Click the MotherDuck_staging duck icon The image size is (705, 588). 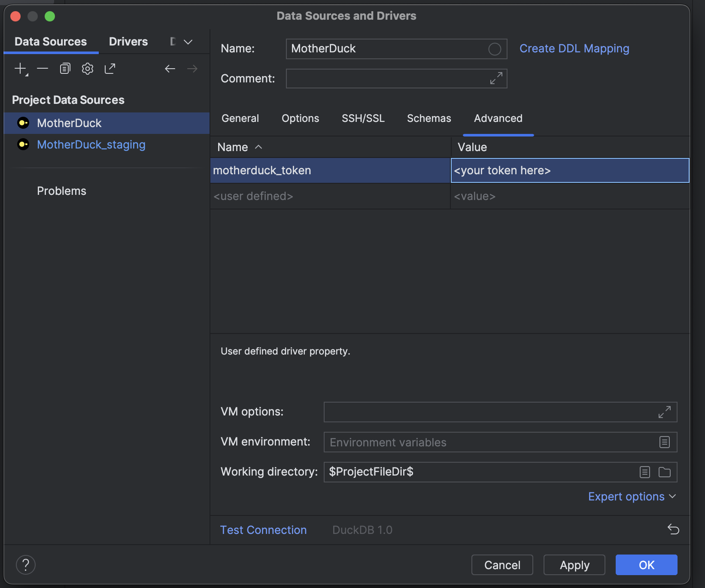coord(23,144)
